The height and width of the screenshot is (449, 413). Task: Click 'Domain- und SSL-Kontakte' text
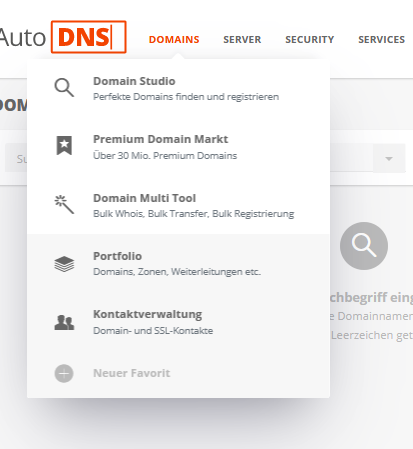point(153,331)
